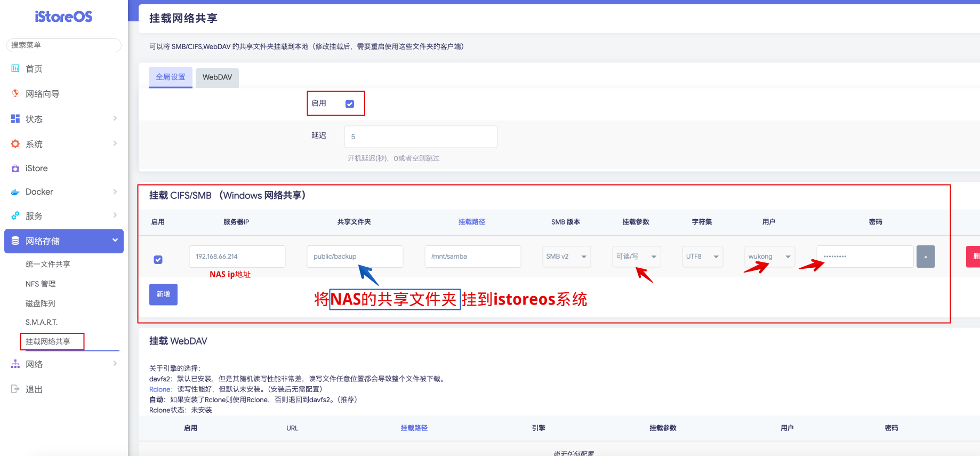Switch to the WebDAV tab
980x456 pixels.
pyautogui.click(x=217, y=77)
